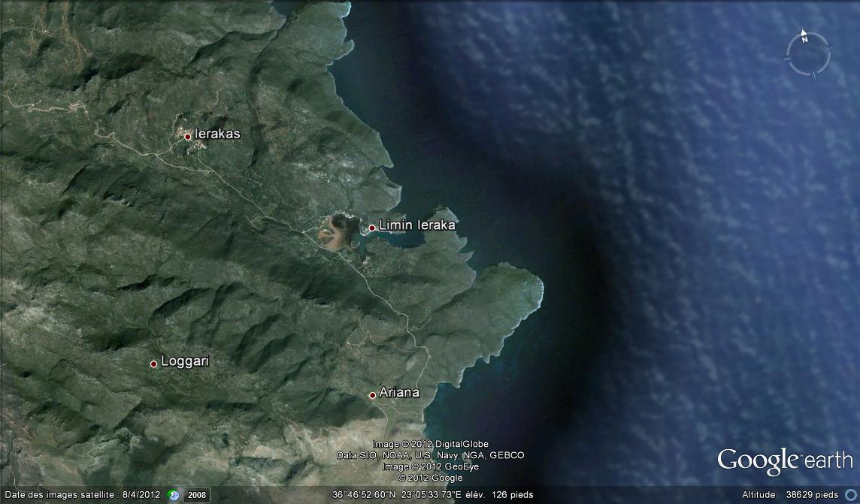Click the "élév. 126 pieds" elevation readout

click(499, 495)
